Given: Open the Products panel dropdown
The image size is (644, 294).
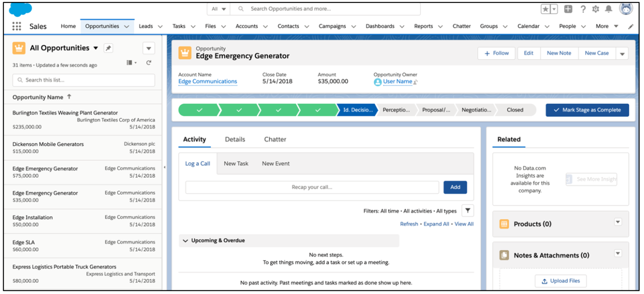Looking at the screenshot, I should [x=618, y=222].
